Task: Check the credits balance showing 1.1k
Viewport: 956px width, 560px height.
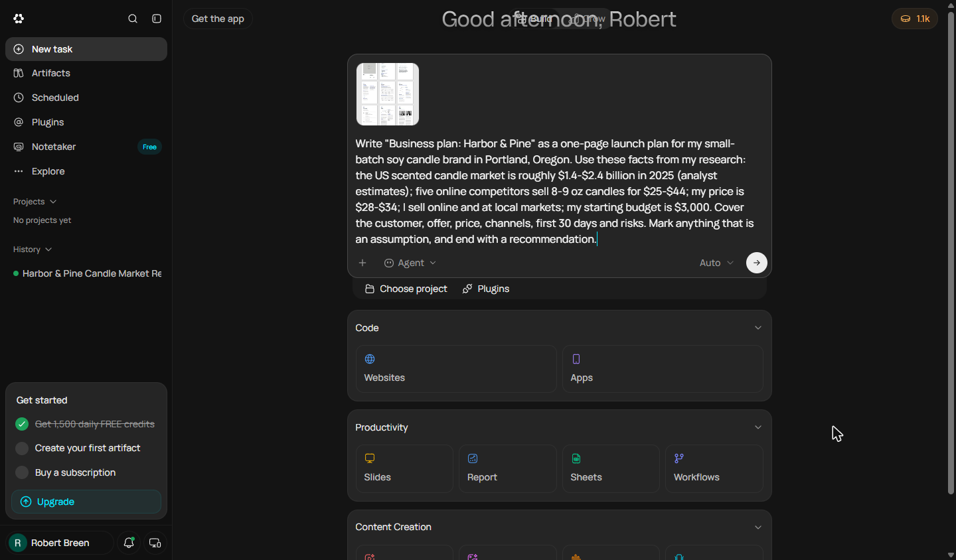Action: 915,19
